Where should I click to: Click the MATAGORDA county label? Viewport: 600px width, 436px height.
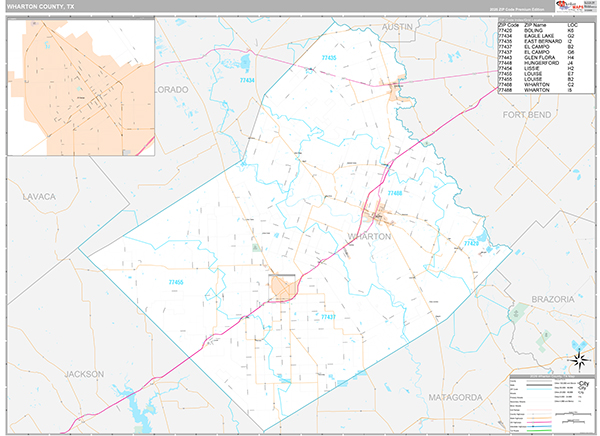click(x=455, y=397)
